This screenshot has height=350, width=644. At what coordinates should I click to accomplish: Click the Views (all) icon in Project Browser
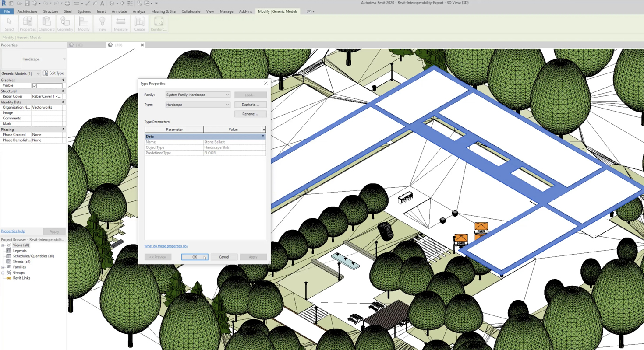(x=9, y=245)
